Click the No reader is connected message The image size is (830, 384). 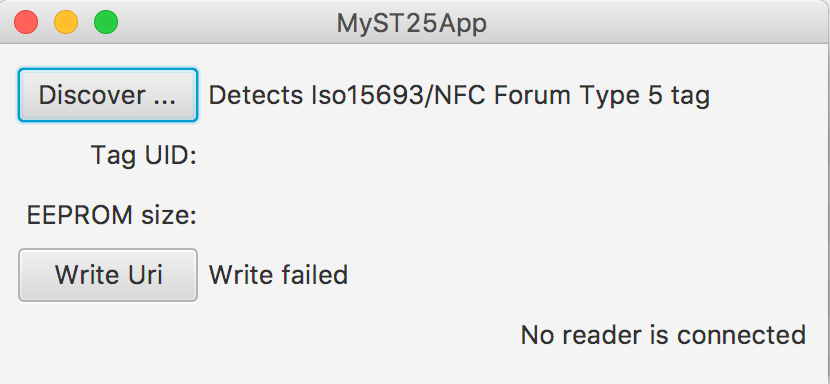[x=663, y=335]
